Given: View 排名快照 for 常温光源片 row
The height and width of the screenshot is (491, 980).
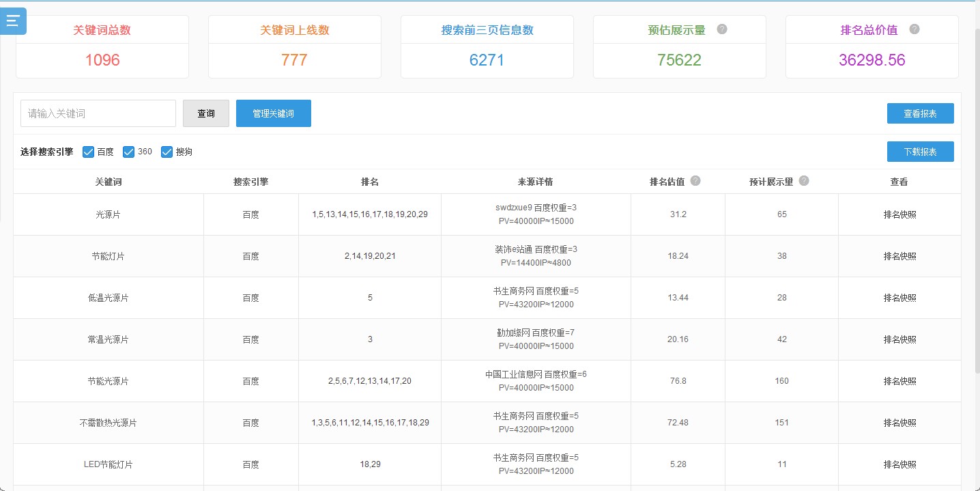Looking at the screenshot, I should [899, 339].
